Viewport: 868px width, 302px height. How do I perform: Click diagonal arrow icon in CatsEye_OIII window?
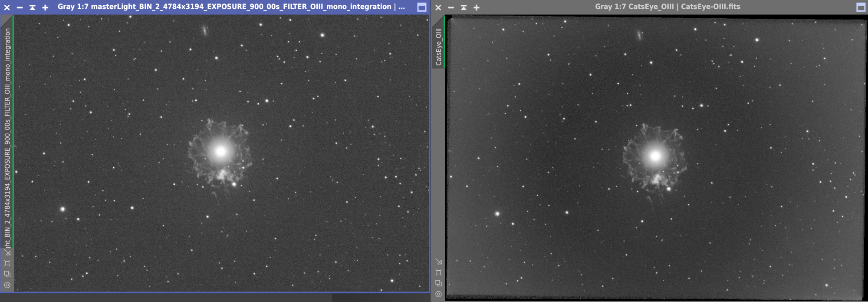point(439,262)
